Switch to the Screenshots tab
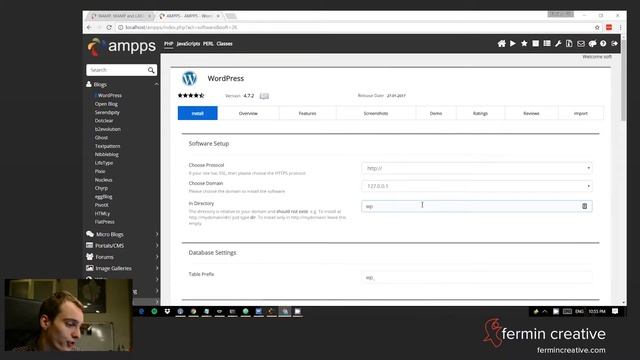Screen dimensions: 640x360 pos(376,113)
